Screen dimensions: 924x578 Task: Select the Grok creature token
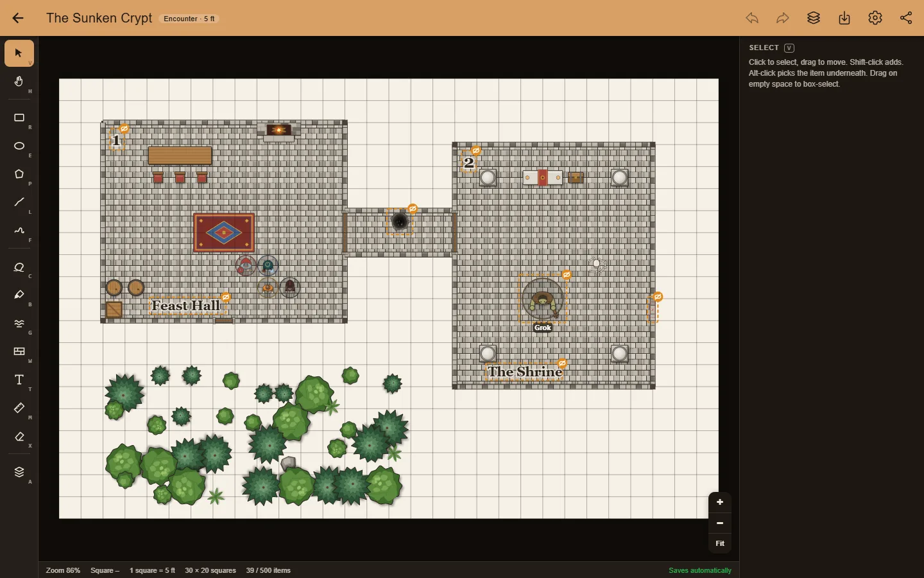pyautogui.click(x=543, y=299)
